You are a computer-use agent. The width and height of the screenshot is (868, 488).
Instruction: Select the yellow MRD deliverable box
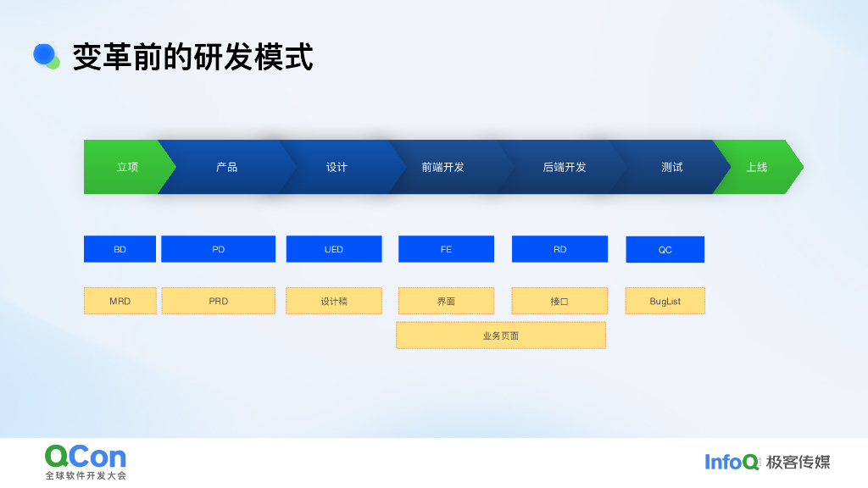[120, 301]
